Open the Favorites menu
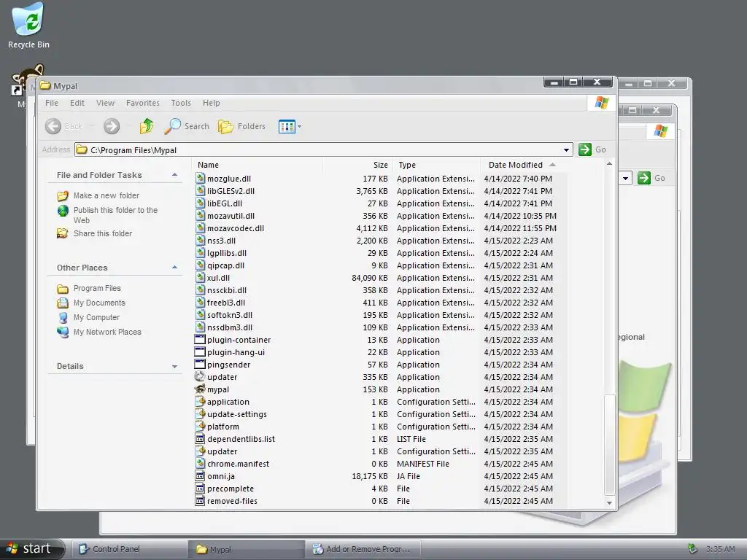 [142, 103]
